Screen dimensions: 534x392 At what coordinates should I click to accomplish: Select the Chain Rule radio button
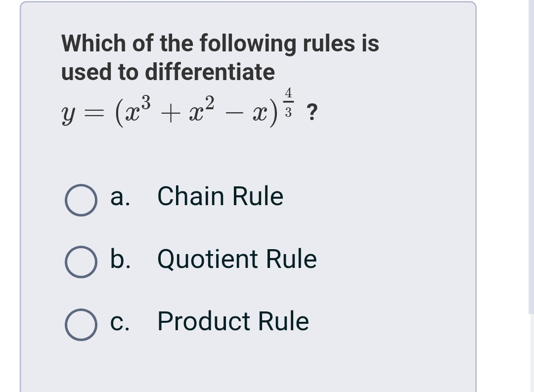80,202
